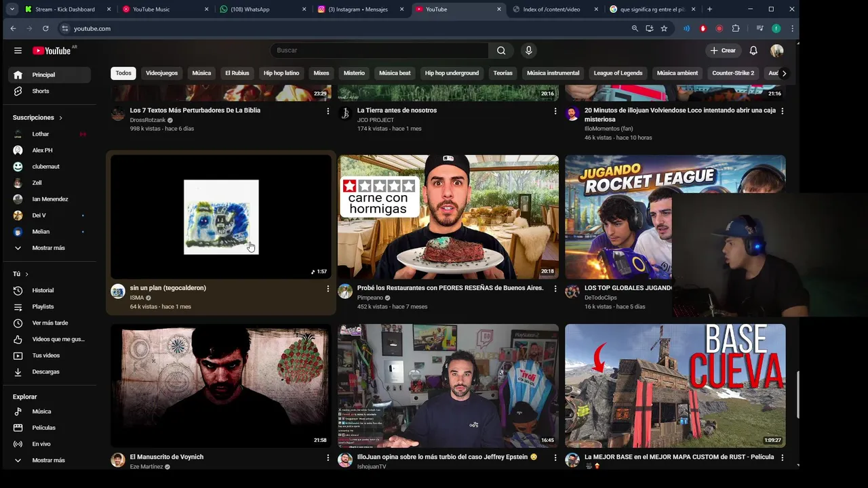Open Playlists in the sidebar
This screenshot has height=488, width=868.
[49, 306]
